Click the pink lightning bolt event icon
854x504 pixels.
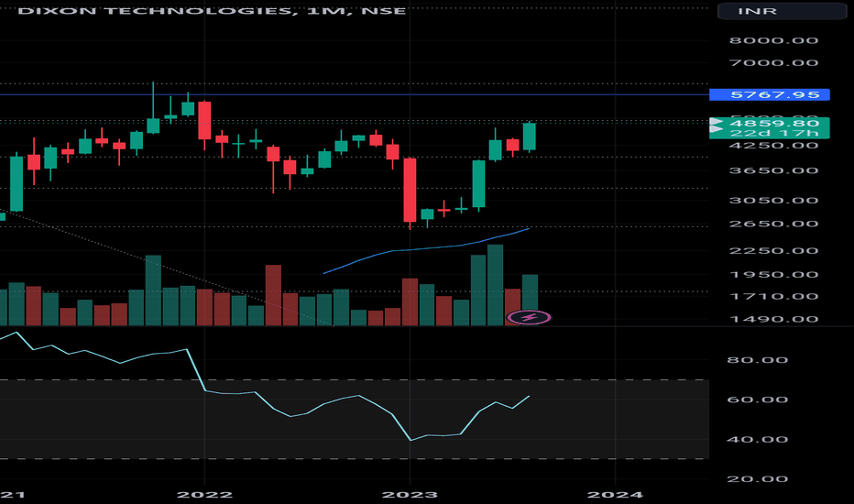point(529,317)
